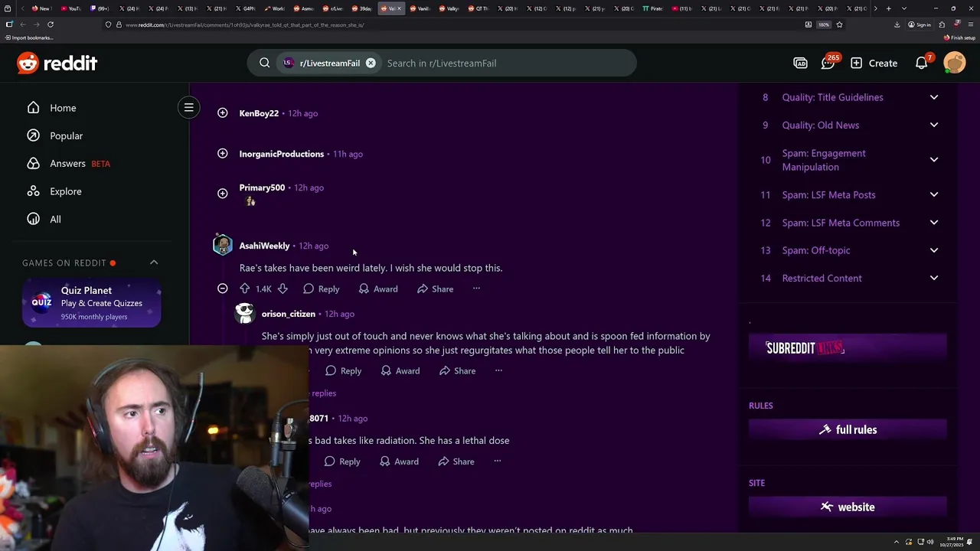Screen dimensions: 980x551
Task: Open more options on orison_citizen's comment
Action: (x=498, y=370)
